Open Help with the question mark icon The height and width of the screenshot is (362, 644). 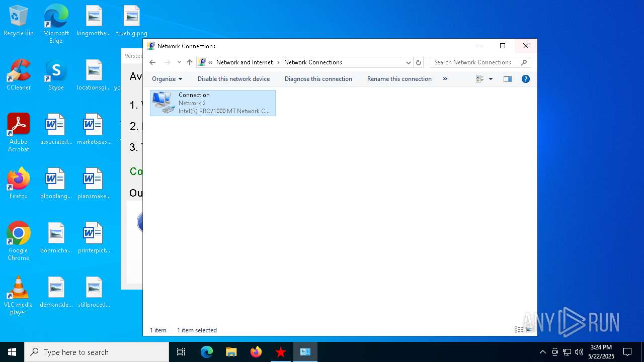pyautogui.click(x=525, y=79)
